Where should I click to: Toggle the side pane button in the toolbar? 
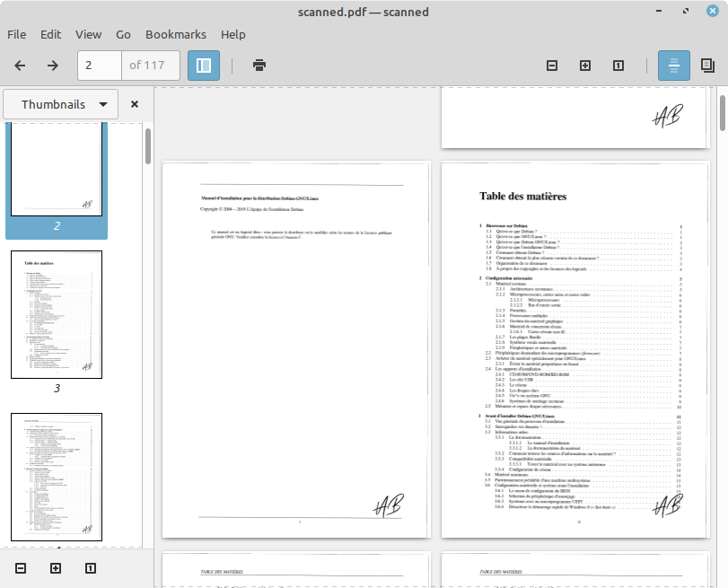(x=204, y=66)
